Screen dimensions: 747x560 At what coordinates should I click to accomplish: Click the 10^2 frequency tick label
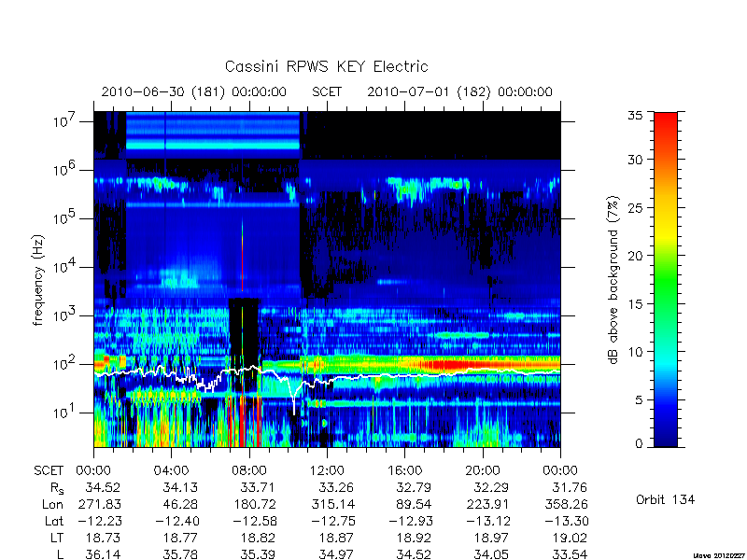pos(65,364)
